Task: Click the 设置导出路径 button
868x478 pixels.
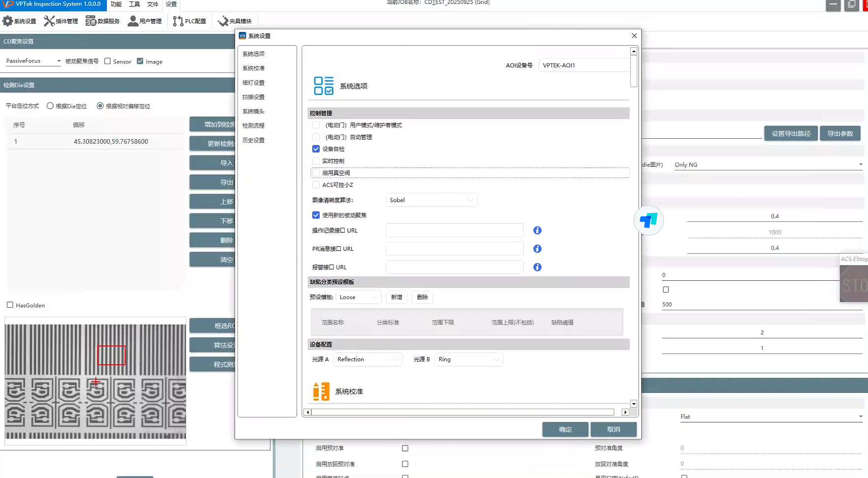Action: 790,134
